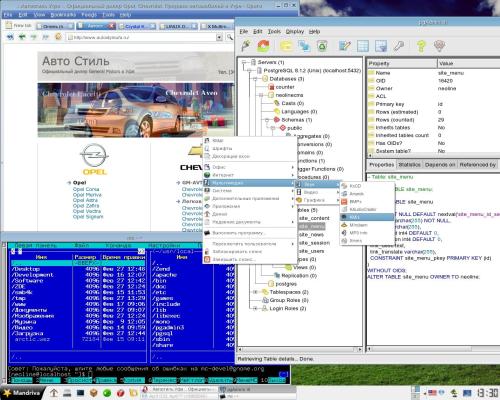Select the counter database in the tree
The image size is (500, 400).
pyautogui.click(x=285, y=87)
